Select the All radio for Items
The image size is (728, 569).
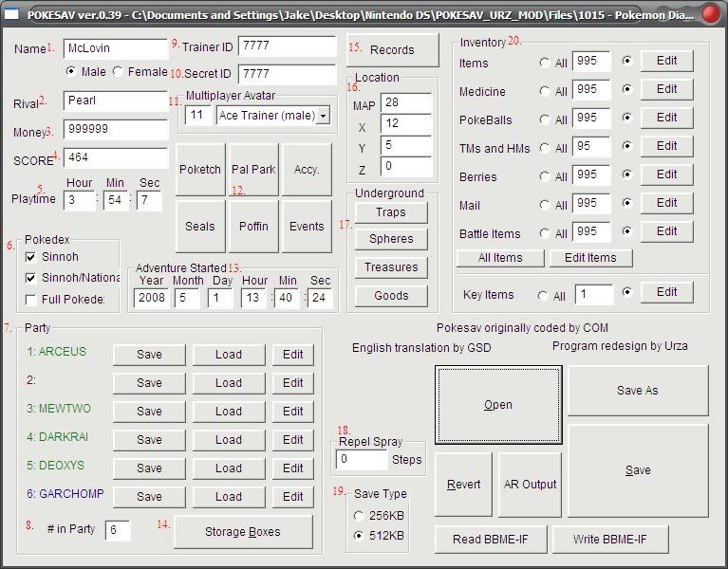pos(545,63)
